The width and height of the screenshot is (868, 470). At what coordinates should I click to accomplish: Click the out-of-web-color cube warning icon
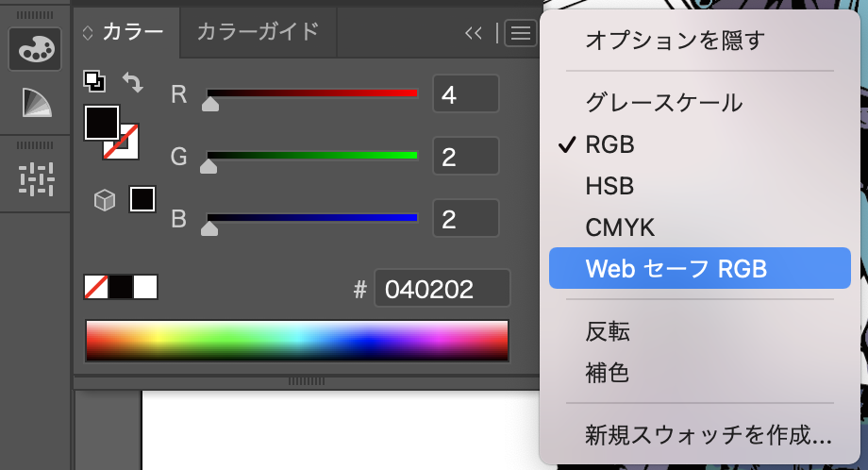click(x=105, y=200)
